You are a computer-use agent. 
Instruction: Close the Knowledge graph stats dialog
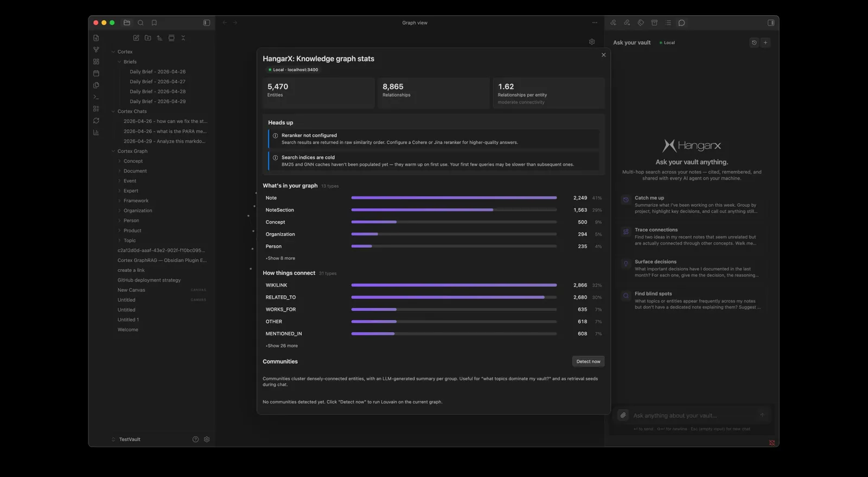coord(603,55)
